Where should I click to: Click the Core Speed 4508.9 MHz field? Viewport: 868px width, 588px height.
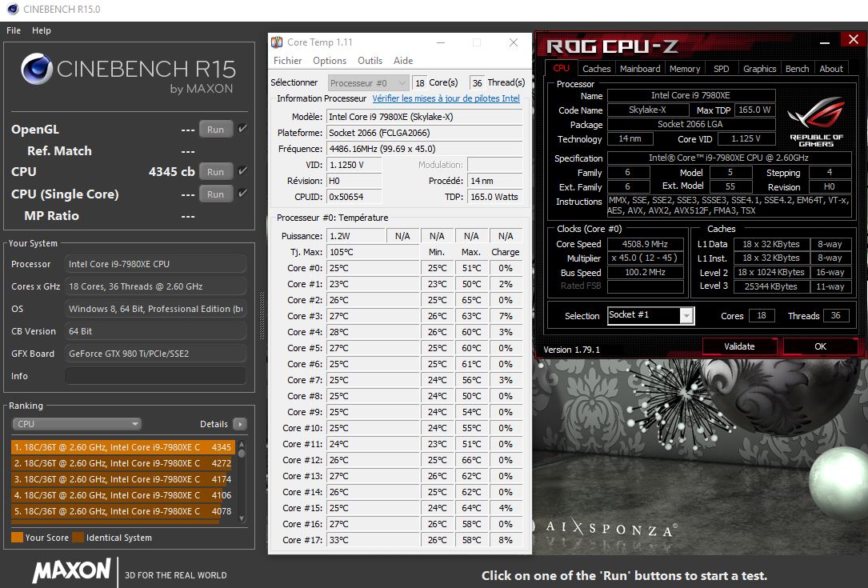tap(645, 244)
